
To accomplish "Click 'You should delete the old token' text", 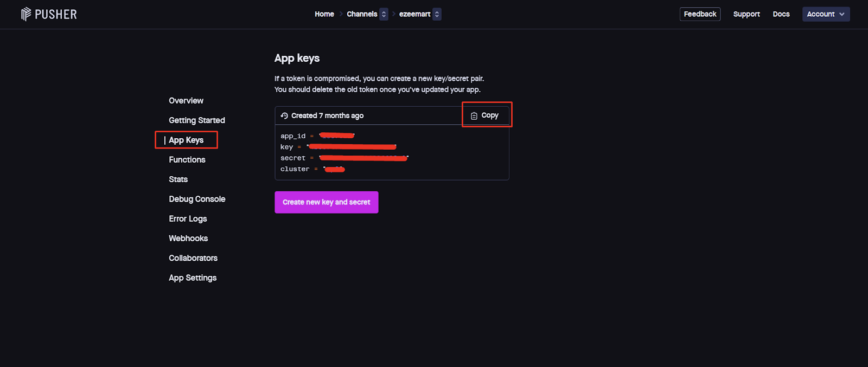I will [378, 89].
